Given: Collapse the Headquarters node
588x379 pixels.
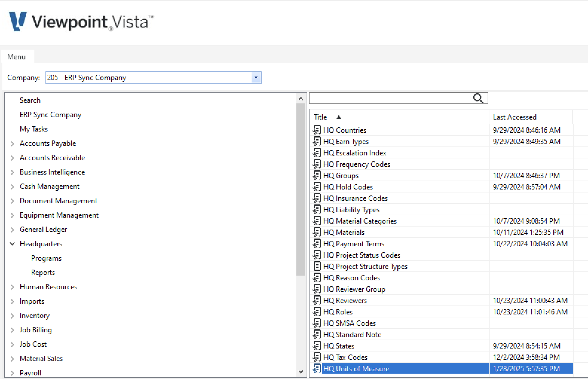Looking at the screenshot, I should click(12, 244).
